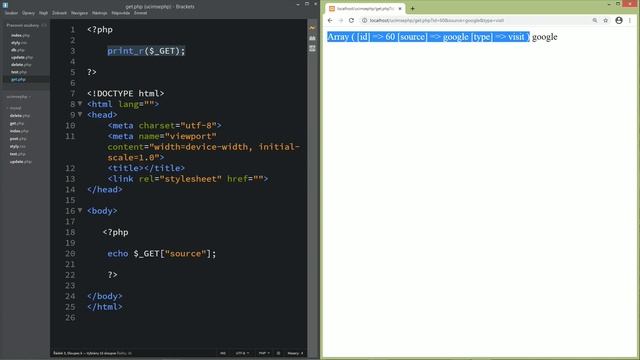The image size is (640, 360).
Task: Click line number 26 in gutter
Action: tap(70, 318)
